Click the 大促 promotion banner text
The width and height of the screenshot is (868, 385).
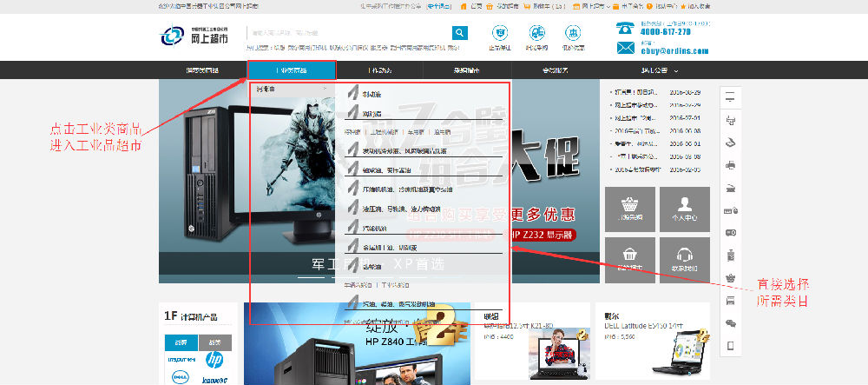click(x=544, y=158)
